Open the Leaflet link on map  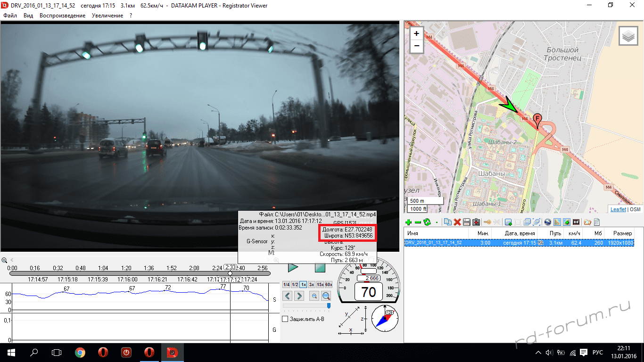pyautogui.click(x=618, y=209)
